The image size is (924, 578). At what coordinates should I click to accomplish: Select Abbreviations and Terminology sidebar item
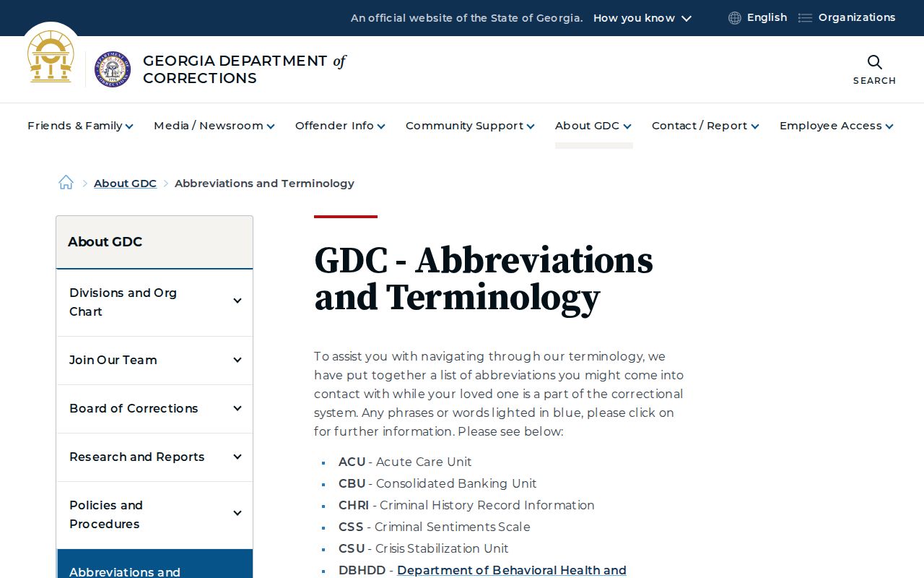pyautogui.click(x=154, y=564)
